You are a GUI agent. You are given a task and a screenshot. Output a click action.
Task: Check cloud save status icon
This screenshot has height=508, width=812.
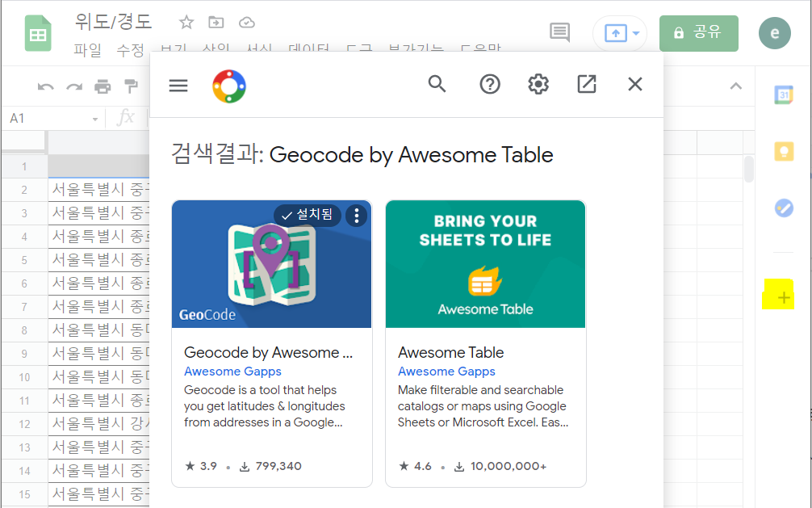[x=247, y=23]
